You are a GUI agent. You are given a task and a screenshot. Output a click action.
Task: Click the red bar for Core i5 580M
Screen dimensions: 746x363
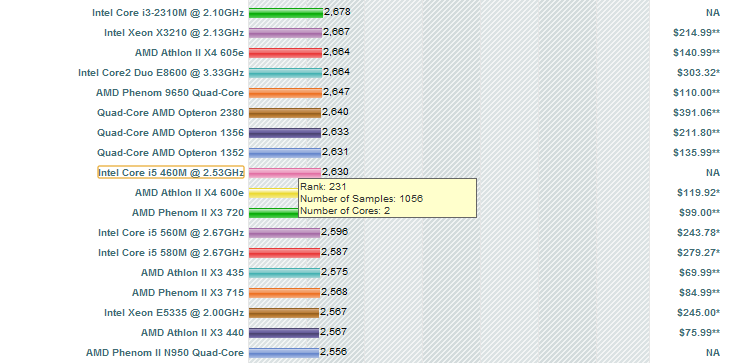(285, 253)
